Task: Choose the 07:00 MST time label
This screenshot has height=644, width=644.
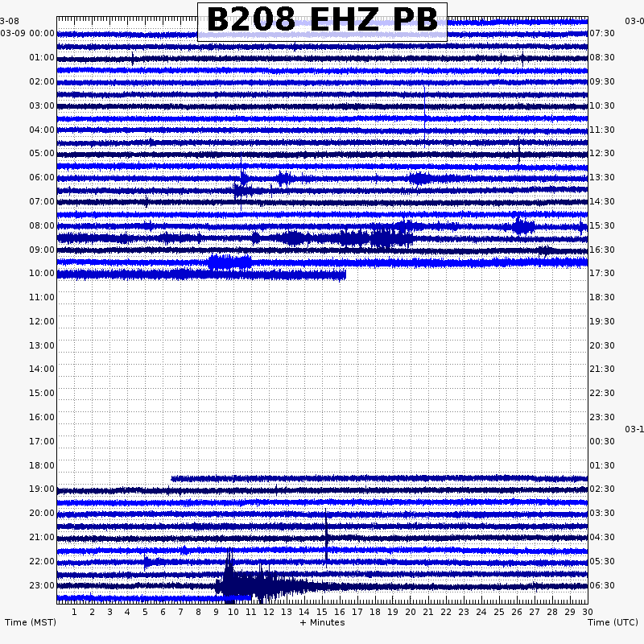Action: coord(42,202)
